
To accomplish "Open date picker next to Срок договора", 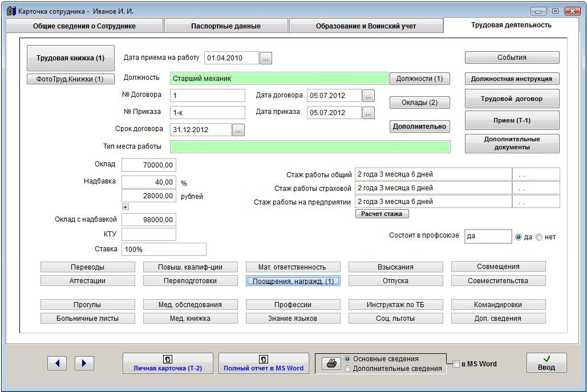I will point(238,130).
